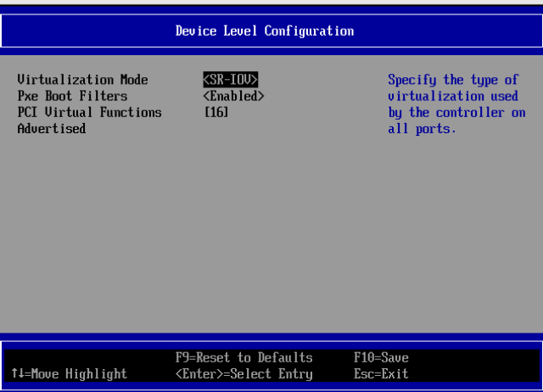Image resolution: width=543 pixels, height=392 pixels.
Task: Edit the PCI Virtual Functions value 16
Action: point(217,112)
